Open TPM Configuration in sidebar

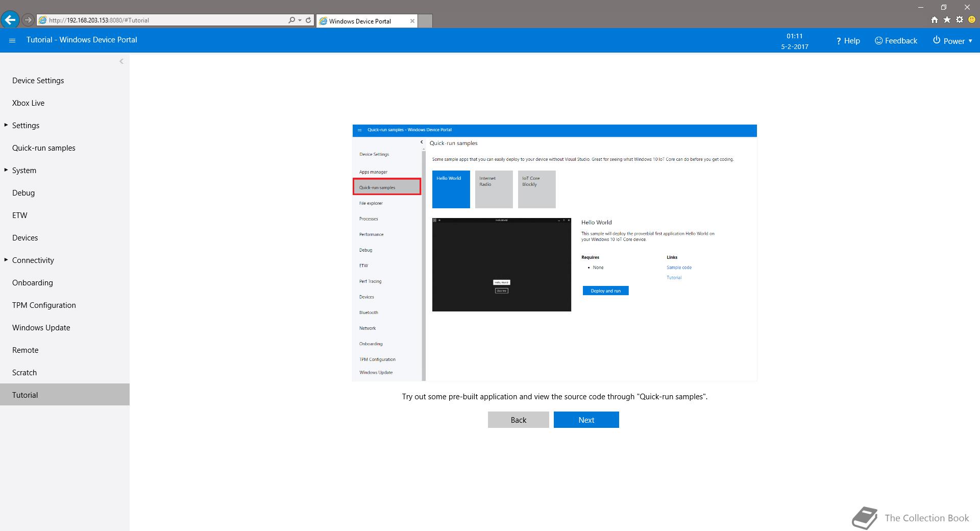[65, 305]
